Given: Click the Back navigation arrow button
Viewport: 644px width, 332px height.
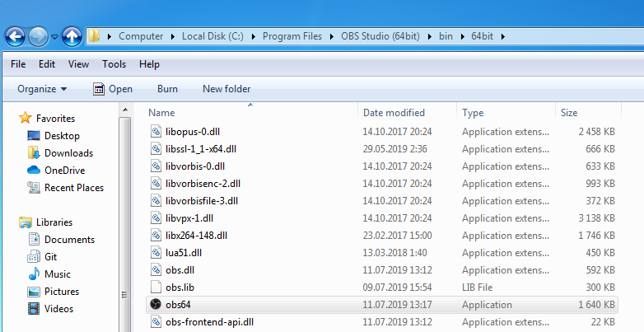Looking at the screenshot, I should point(16,37).
